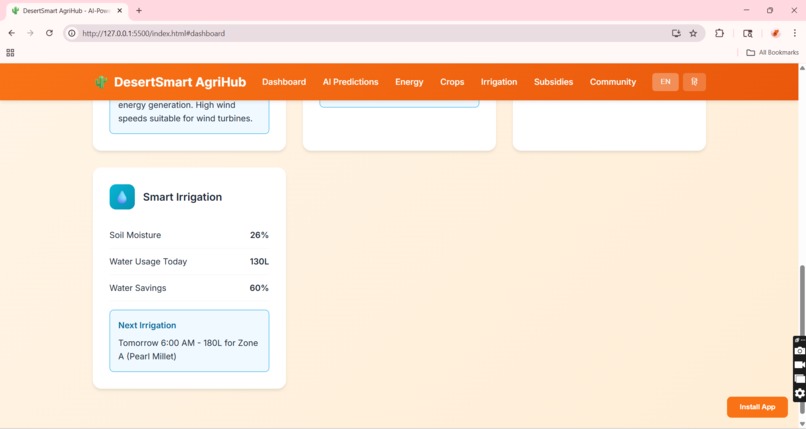Click the wind turbines recommendation text
The height and width of the screenshot is (429, 806).
click(x=186, y=111)
